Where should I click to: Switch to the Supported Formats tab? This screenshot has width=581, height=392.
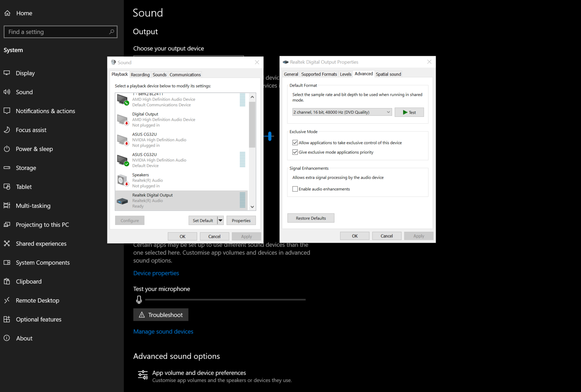coord(319,74)
